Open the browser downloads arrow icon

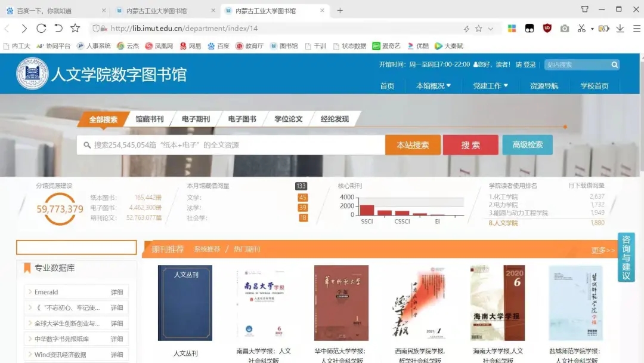click(x=620, y=29)
